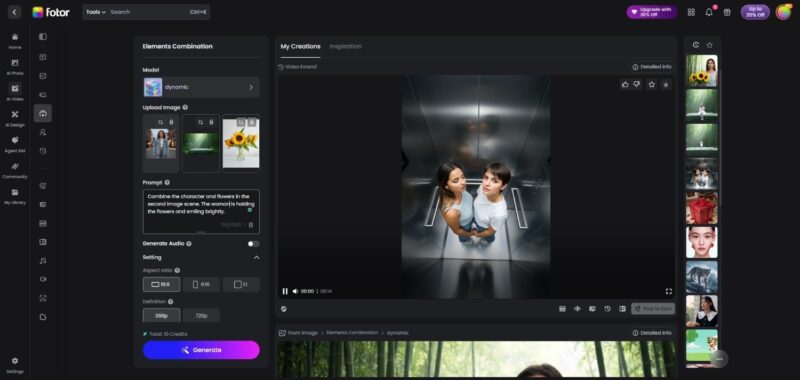Viewport: 800px width, 380px height.
Task: Open the user profile avatar
Action: coord(783,12)
